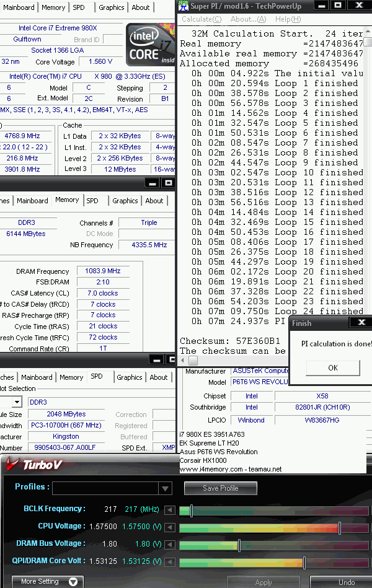Click the LPCIO value 'W83667HG'
This screenshot has height=588, width=372.
[322, 420]
